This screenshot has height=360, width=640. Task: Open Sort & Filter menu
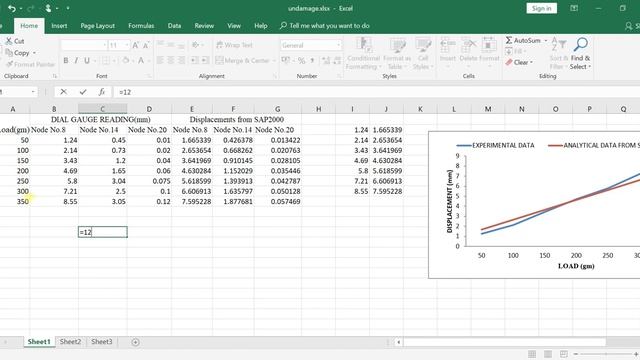pos(558,54)
